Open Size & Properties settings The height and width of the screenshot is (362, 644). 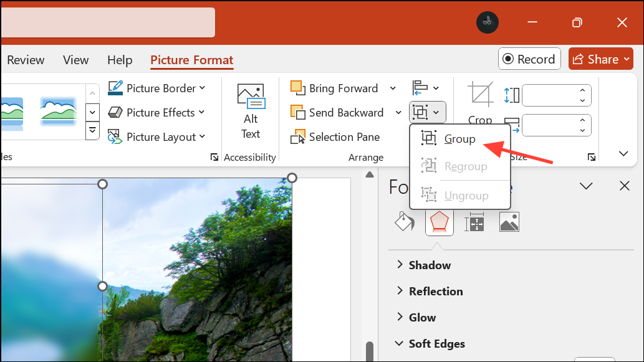(474, 222)
